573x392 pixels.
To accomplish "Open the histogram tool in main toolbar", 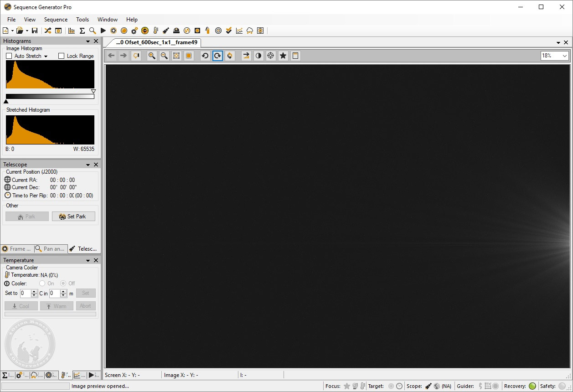I will (x=72, y=31).
